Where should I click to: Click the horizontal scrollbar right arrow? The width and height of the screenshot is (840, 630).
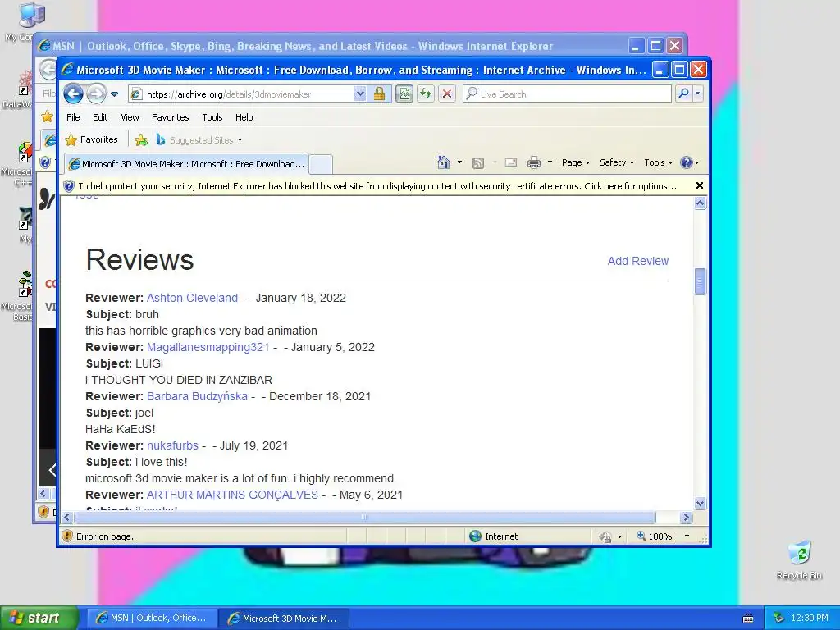(x=686, y=517)
